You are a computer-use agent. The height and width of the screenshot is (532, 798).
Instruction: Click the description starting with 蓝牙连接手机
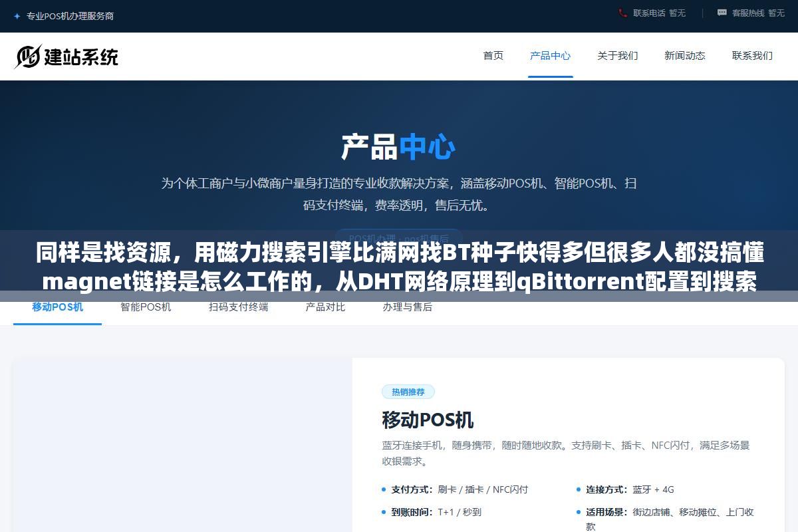pos(566,453)
